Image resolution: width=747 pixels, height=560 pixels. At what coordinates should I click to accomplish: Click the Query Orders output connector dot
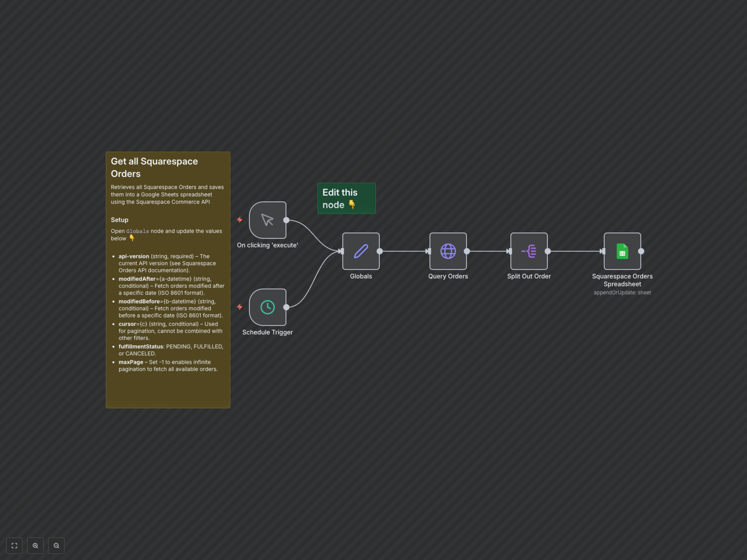click(467, 251)
